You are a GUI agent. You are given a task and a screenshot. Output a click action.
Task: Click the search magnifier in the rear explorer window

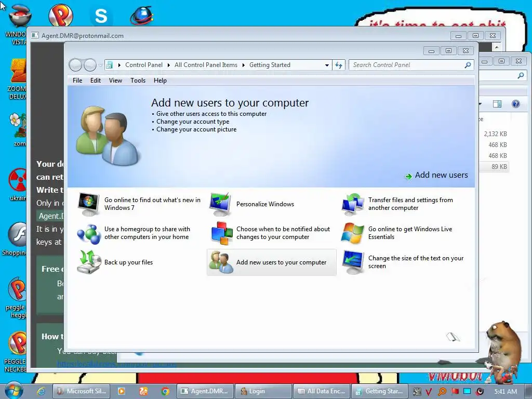(521, 75)
